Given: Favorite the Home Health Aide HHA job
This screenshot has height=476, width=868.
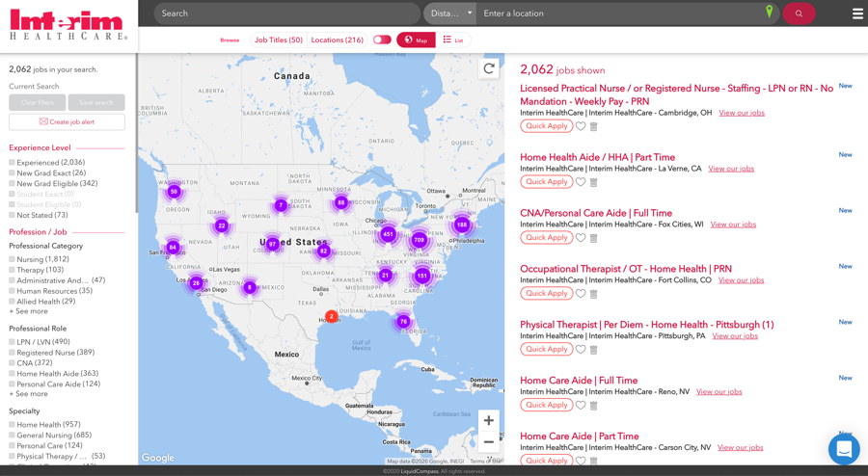Looking at the screenshot, I should tap(581, 182).
